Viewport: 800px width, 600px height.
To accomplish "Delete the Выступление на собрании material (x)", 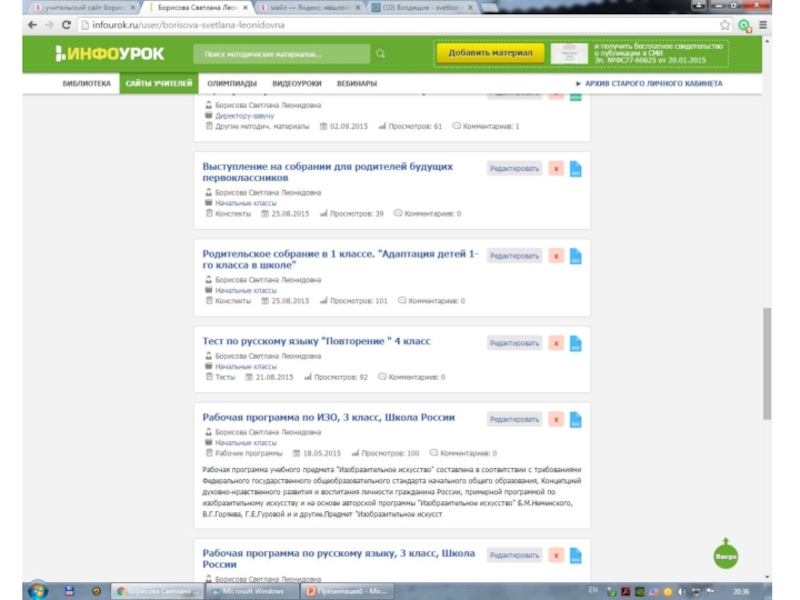I will [x=556, y=169].
